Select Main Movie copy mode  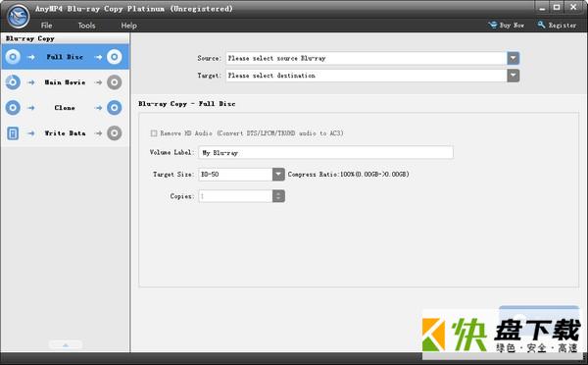(65, 82)
